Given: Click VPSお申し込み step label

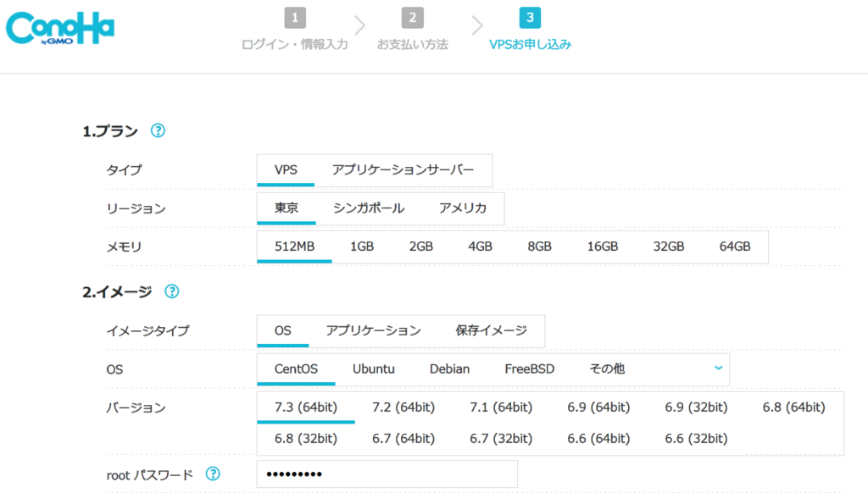Looking at the screenshot, I should tap(530, 44).
